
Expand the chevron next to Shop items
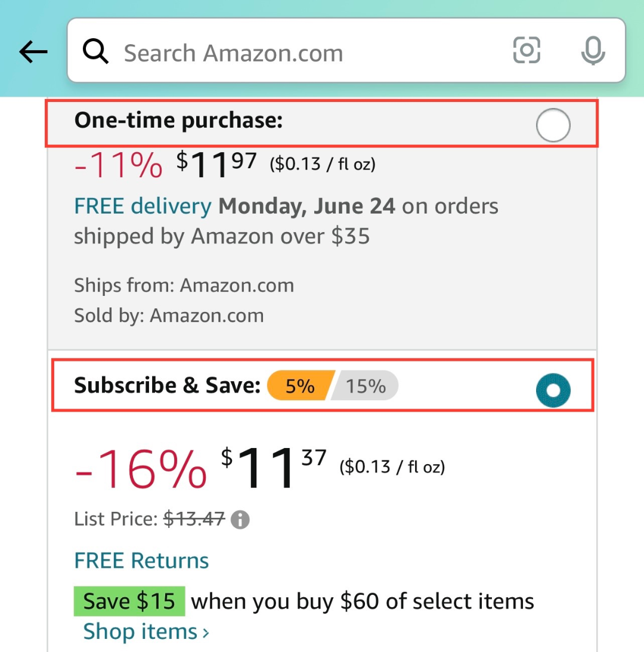point(206,632)
